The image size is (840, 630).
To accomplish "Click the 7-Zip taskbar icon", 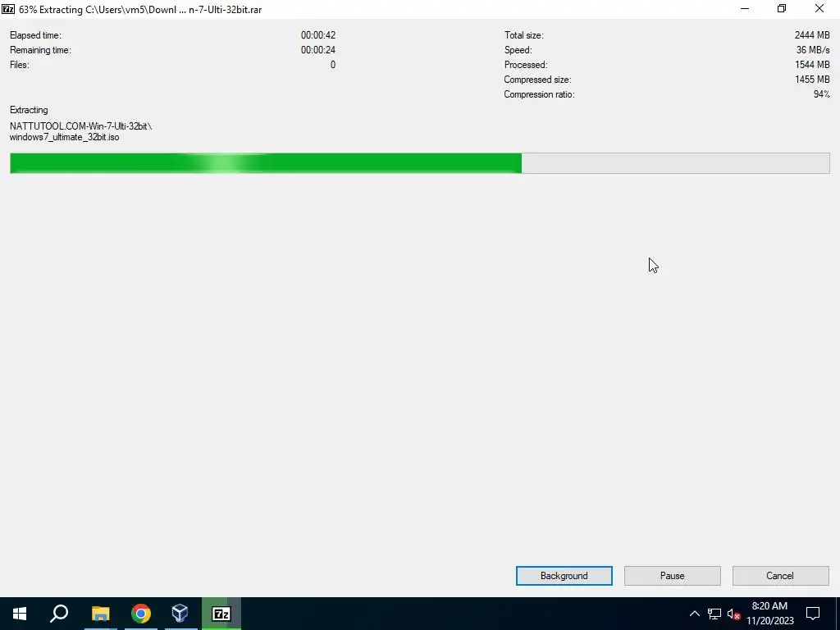I will tap(221, 614).
